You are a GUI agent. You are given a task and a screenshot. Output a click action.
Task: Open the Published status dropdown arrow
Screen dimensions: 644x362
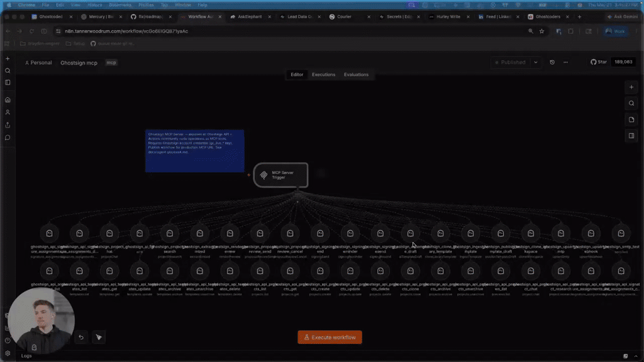[536, 62]
